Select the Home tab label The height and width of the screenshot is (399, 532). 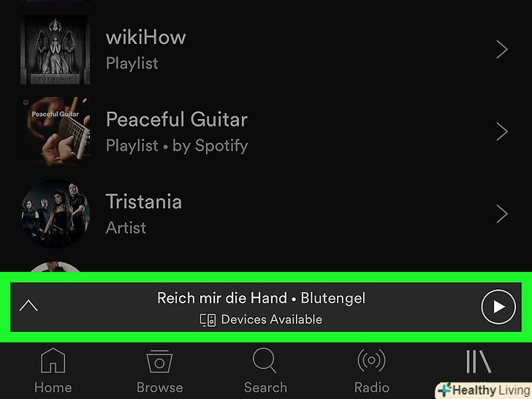(53, 387)
